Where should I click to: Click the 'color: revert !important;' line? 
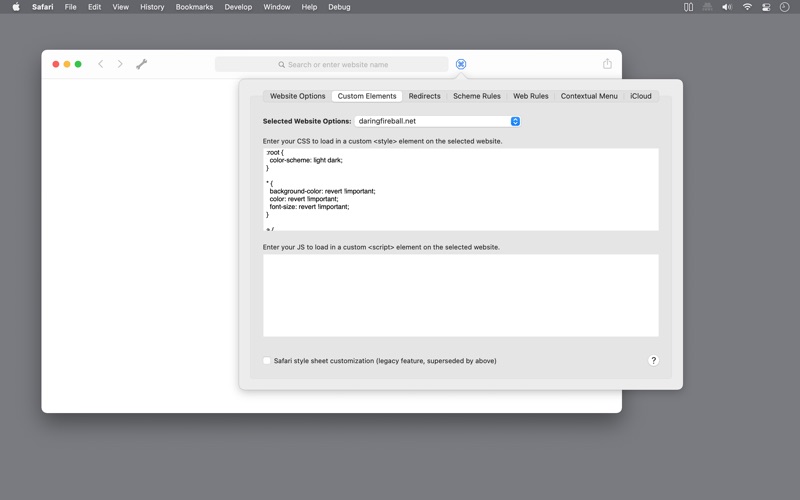pyautogui.click(x=304, y=199)
